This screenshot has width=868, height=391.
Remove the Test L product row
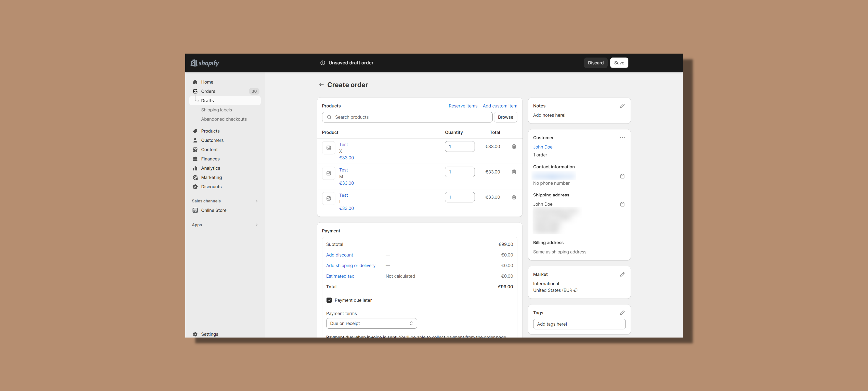click(x=514, y=197)
